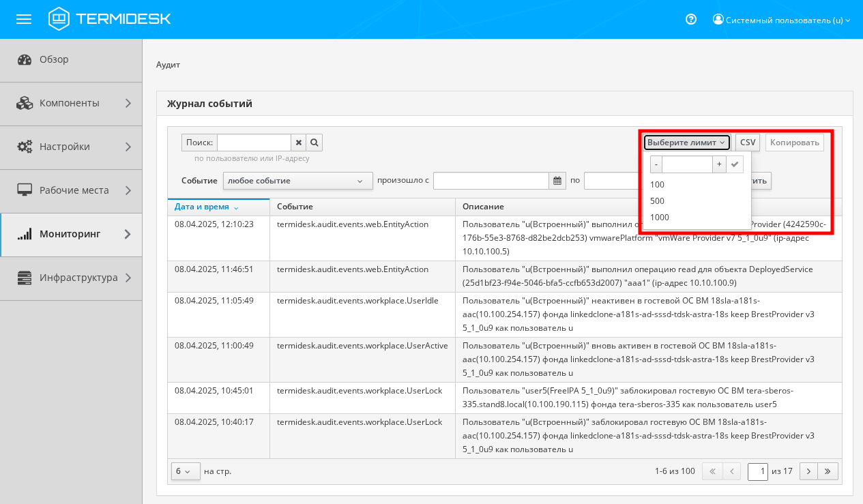The image size is (863, 504).
Task: Click the Termidesk logo
Action: coord(109,19)
